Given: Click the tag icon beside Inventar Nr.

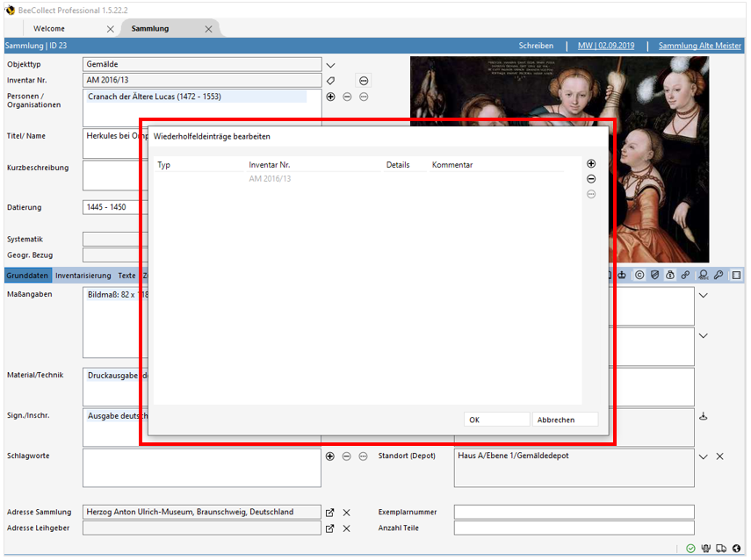Looking at the screenshot, I should pos(331,81).
